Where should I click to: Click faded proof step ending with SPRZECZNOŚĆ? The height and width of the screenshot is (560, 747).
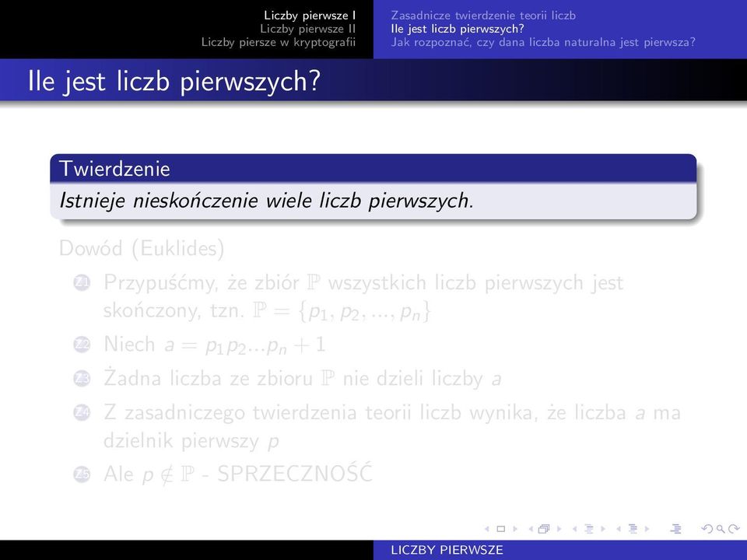238,474
